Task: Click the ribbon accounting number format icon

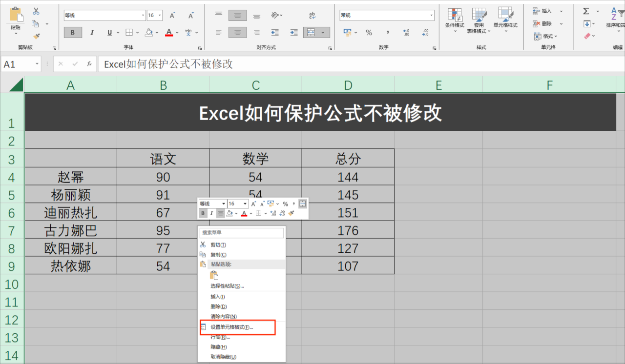Action: point(348,33)
